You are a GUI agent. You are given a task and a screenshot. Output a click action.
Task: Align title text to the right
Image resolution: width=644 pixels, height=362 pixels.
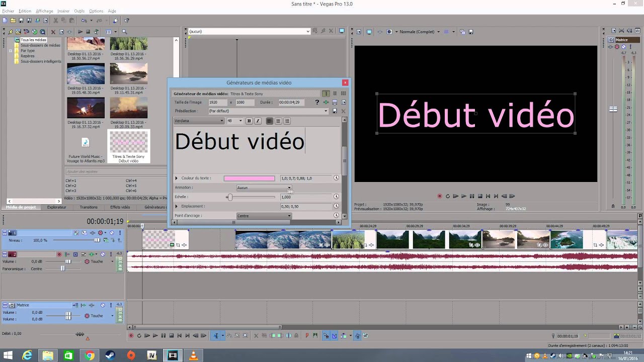click(x=287, y=121)
